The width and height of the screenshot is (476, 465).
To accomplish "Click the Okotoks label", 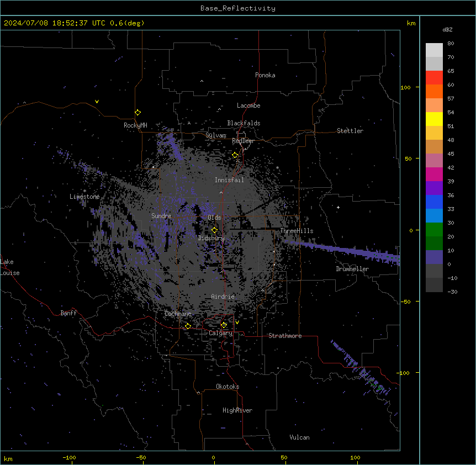I will click(x=228, y=387).
